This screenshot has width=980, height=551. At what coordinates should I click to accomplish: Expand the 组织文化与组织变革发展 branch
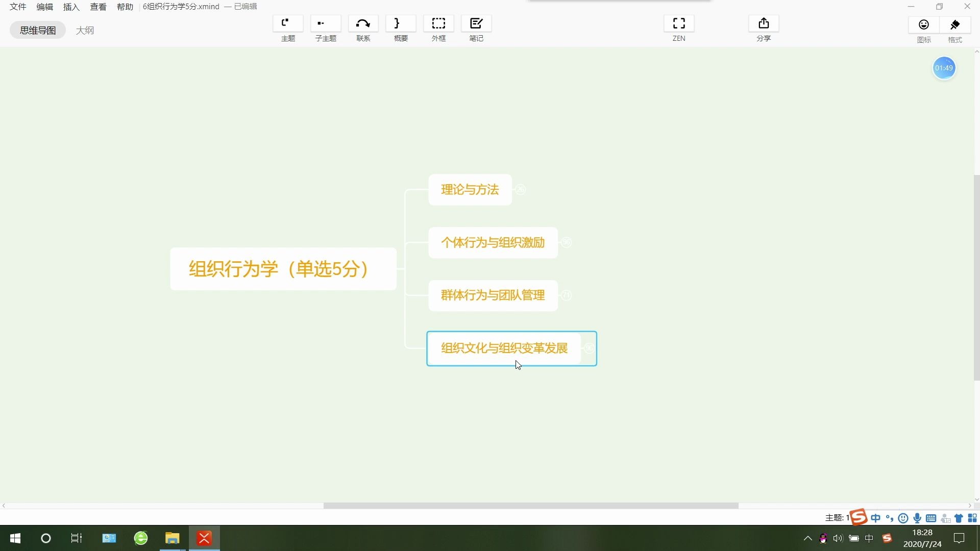click(x=589, y=348)
